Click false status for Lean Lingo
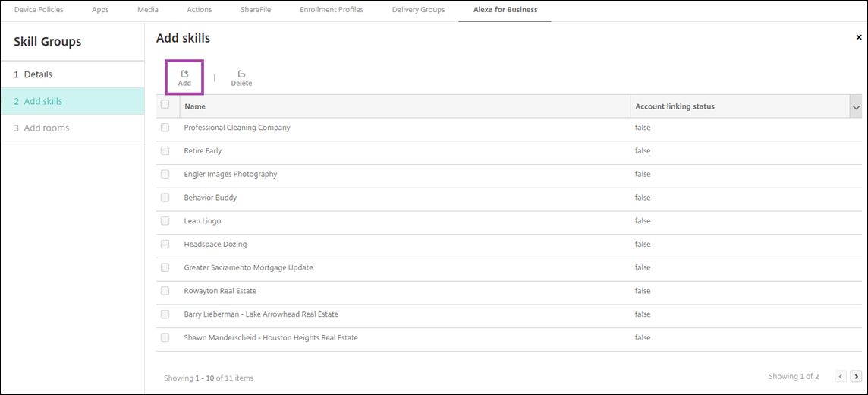 coord(643,220)
